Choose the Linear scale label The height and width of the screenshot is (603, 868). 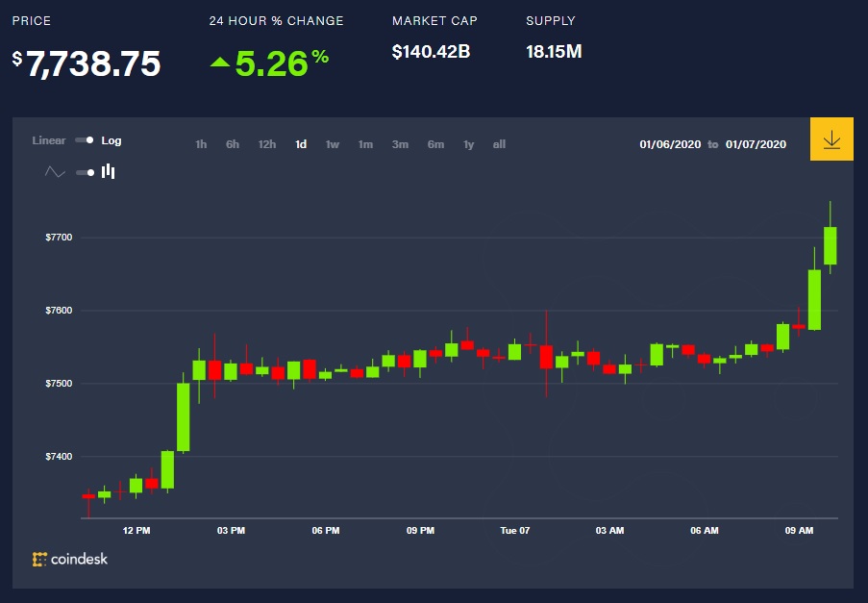pyautogui.click(x=49, y=140)
